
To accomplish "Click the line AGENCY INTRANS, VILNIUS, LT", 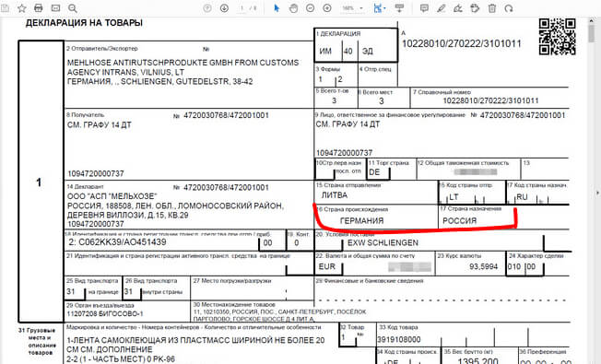I will 125,72.
